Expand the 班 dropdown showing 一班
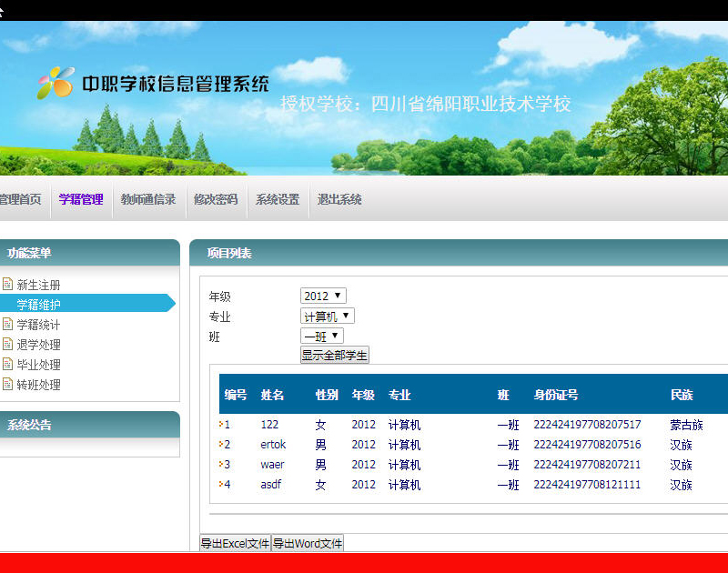The image size is (728, 573). [x=321, y=337]
